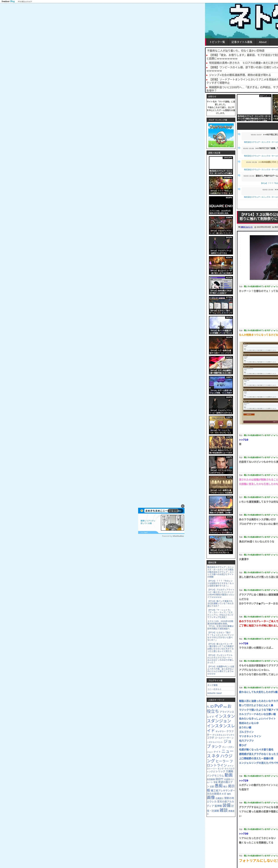Click the livedoor Blog logo
This screenshot has height=868, width=278.
(8, 1)
